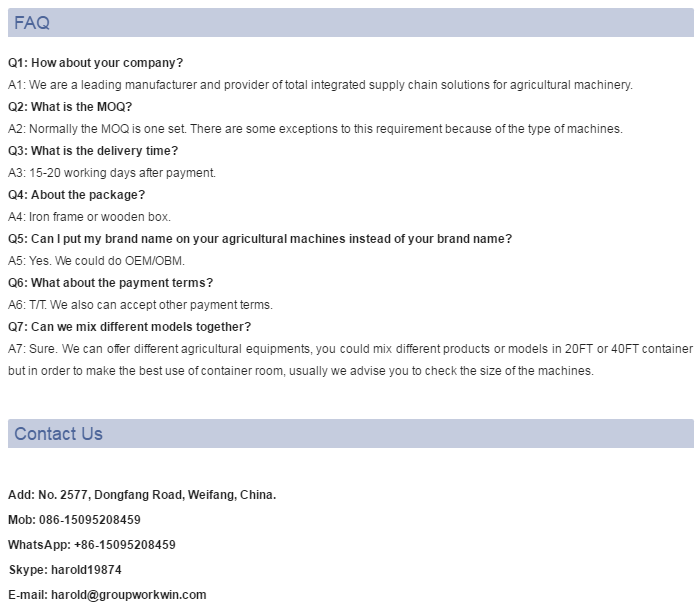Click the 15-20 working days answer
Screen dimensions: 699x607
coord(112,173)
